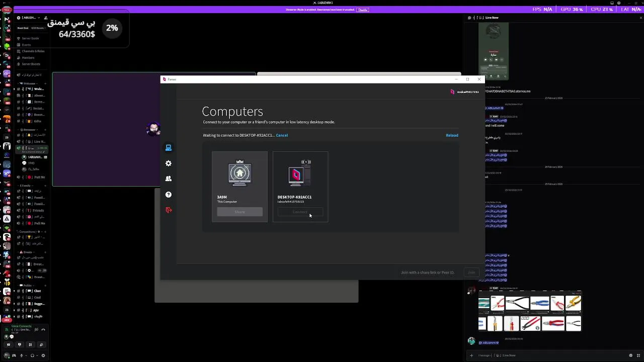Open the Discord server name dropdown

point(28,18)
